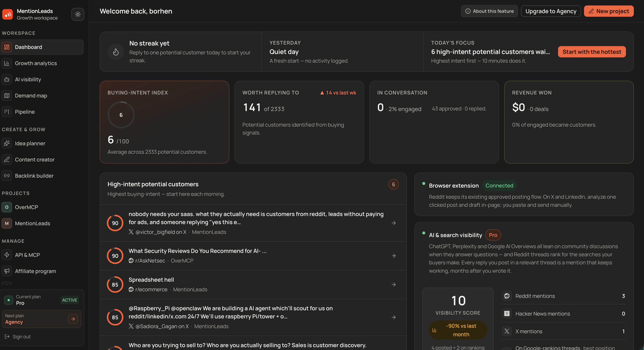Click the Next plan Agency arrow button
The width and height of the screenshot is (644, 350).
pos(73,319)
